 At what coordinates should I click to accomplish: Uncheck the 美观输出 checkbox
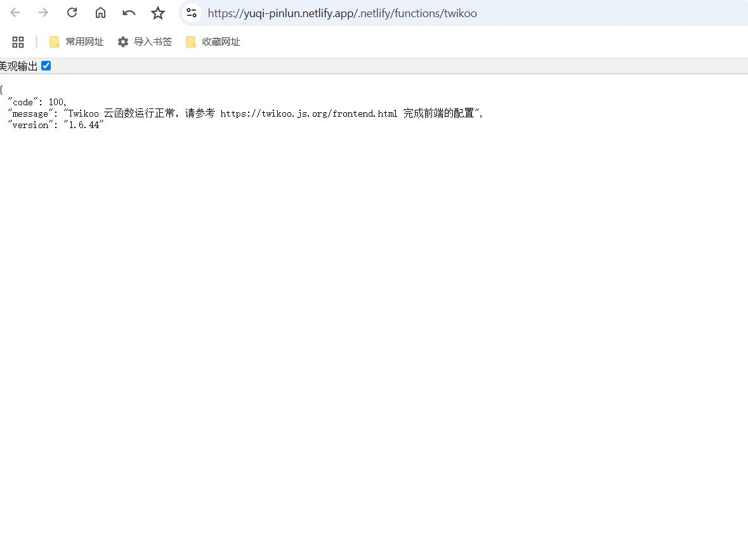tap(46, 66)
